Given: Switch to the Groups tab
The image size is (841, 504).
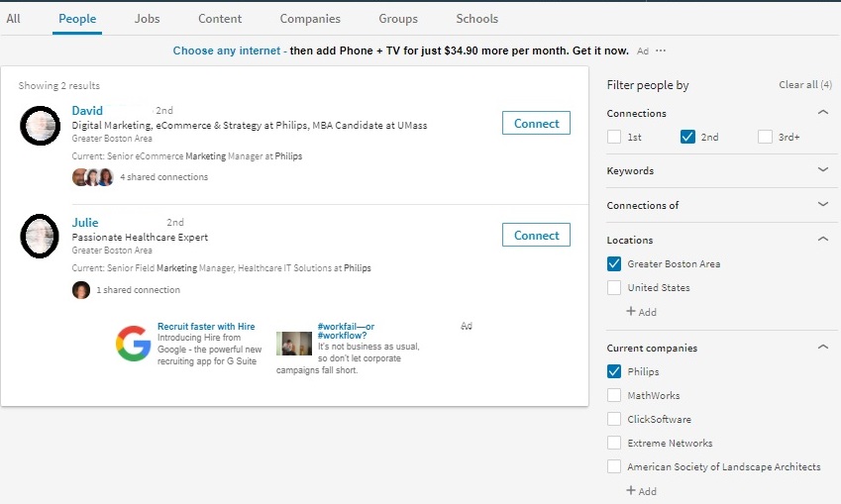Looking at the screenshot, I should pyautogui.click(x=398, y=19).
